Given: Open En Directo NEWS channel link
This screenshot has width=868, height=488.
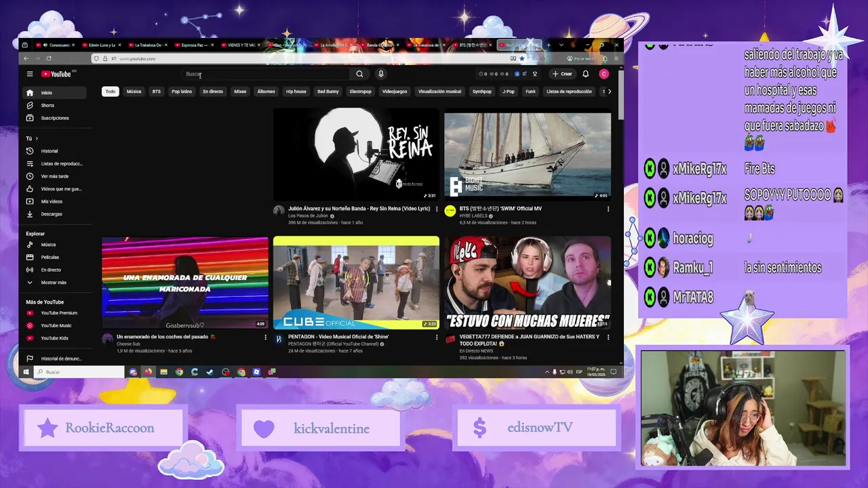Looking at the screenshot, I should pyautogui.click(x=478, y=351).
